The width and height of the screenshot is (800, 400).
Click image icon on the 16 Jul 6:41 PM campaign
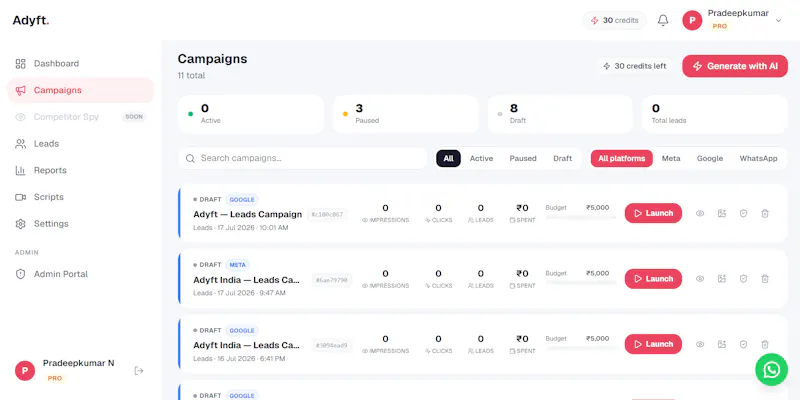[x=721, y=344]
